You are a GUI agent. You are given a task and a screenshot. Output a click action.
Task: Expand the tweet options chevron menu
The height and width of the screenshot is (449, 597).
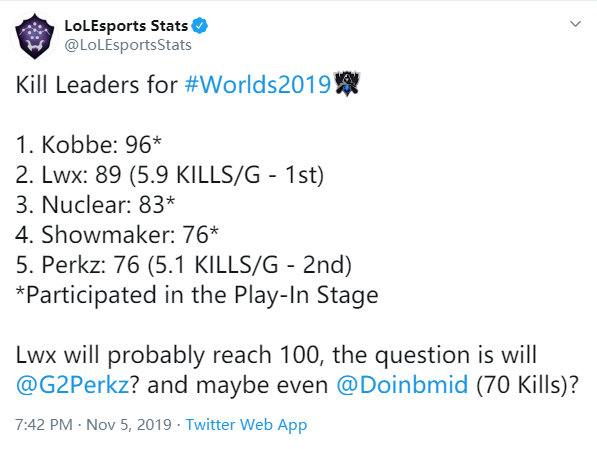coord(575,24)
